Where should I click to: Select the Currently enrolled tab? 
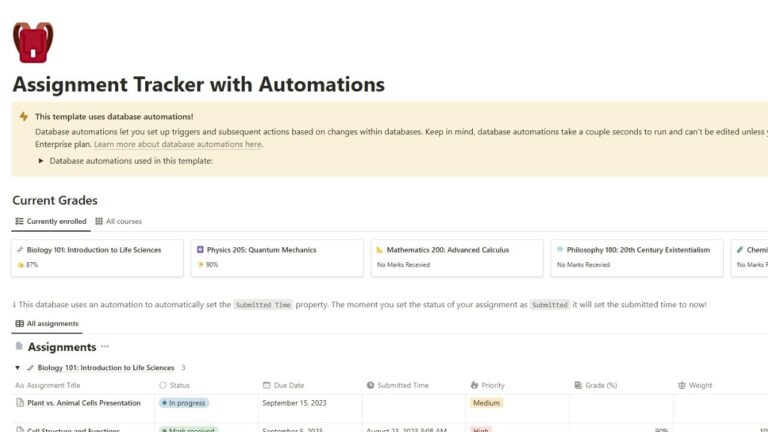50,221
